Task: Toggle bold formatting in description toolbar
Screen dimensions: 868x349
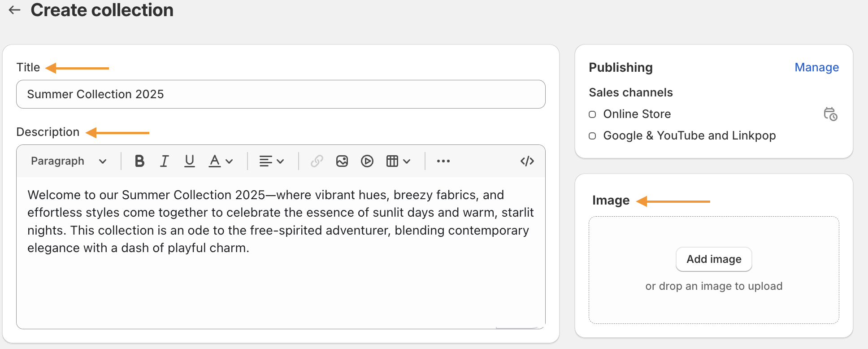Action: [139, 161]
